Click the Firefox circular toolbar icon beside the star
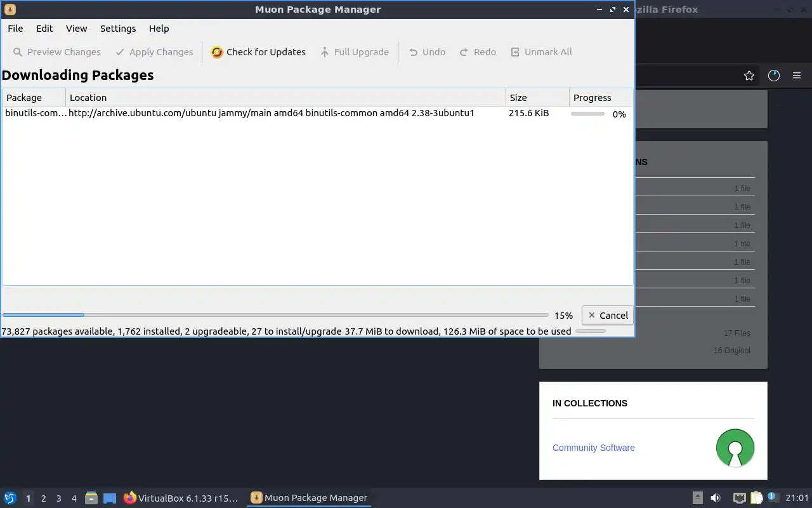 click(774, 76)
